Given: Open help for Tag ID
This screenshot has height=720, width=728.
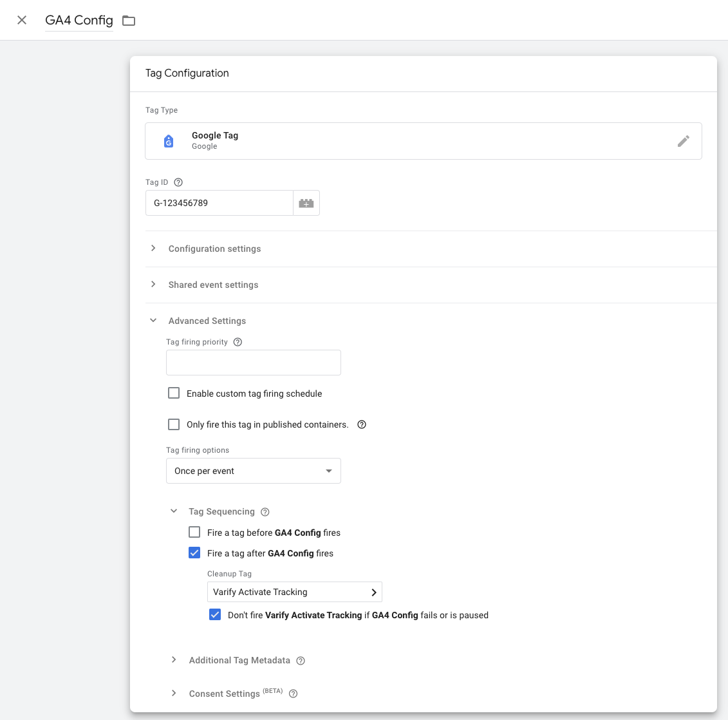Looking at the screenshot, I should pyautogui.click(x=178, y=182).
